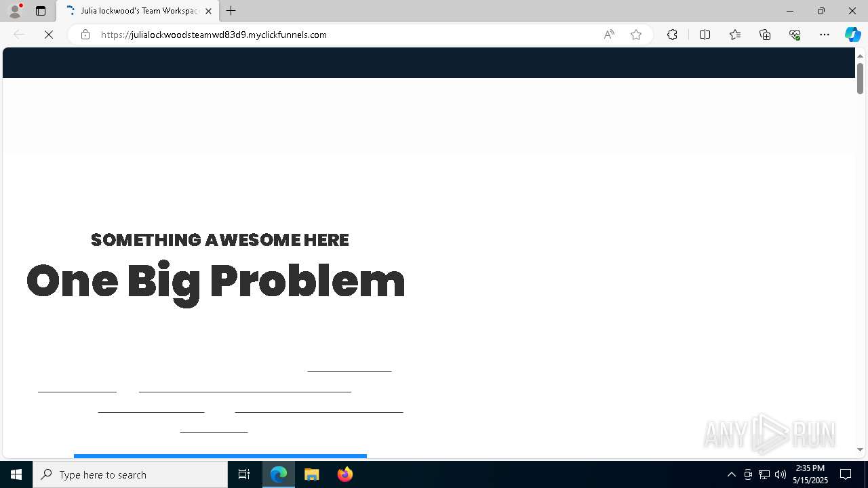This screenshot has width=868, height=488.
Task: Open Browser essentials heart icon
Action: click(x=795, y=35)
